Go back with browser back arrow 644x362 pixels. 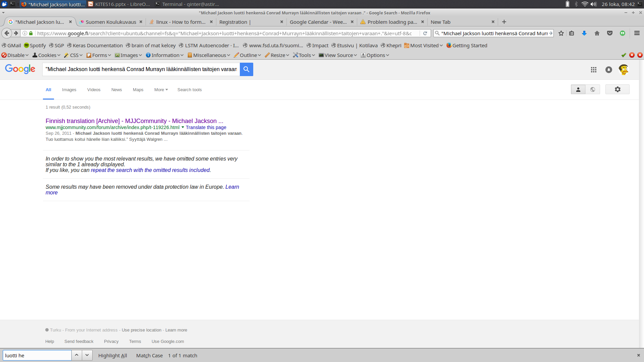tap(7, 33)
